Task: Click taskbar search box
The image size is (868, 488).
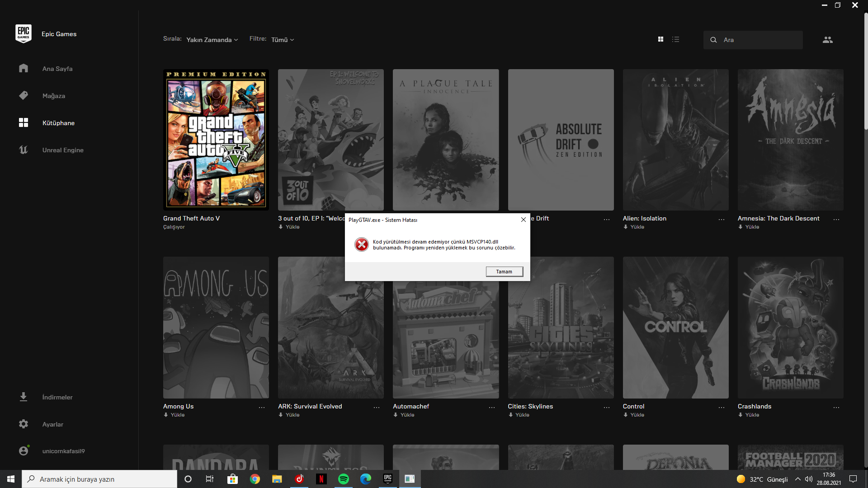Action: [99, 479]
